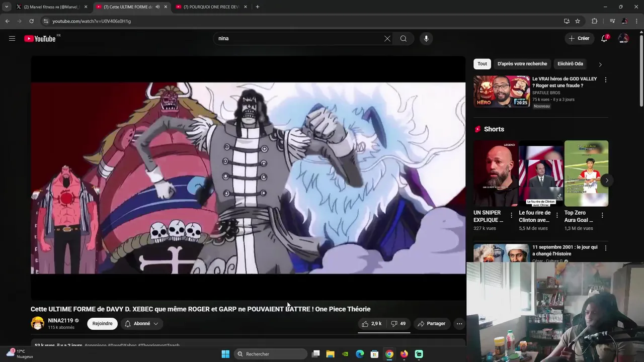Open File Explorer from the taskbar
644x362 pixels.
click(330, 354)
